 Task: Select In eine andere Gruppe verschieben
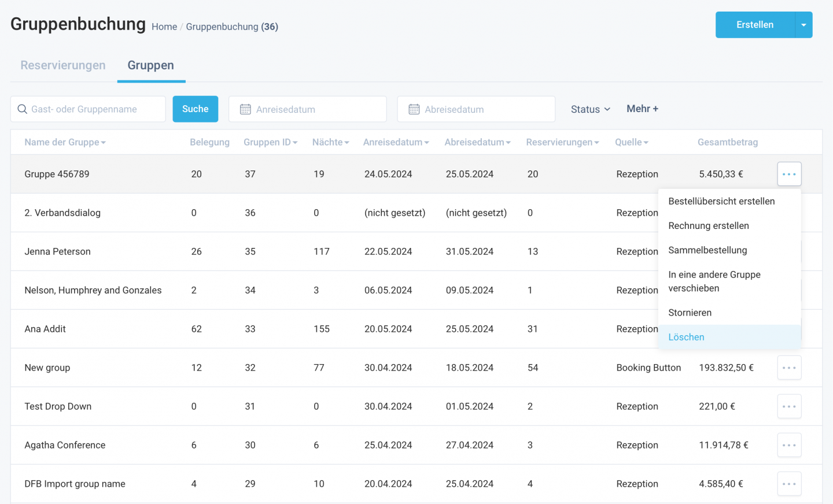(x=729, y=281)
